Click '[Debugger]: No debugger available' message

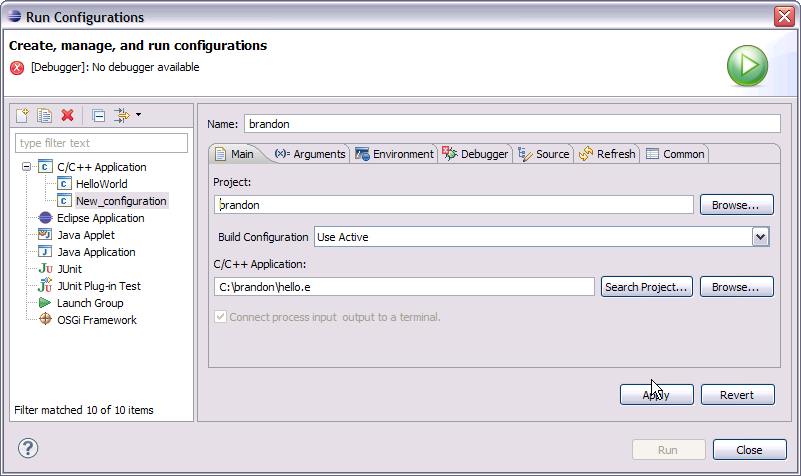tap(115, 67)
